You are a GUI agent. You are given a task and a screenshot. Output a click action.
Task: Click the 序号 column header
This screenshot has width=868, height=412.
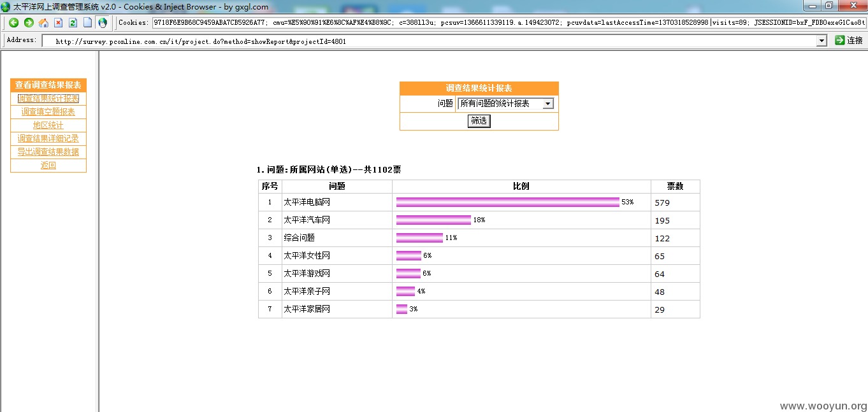270,187
